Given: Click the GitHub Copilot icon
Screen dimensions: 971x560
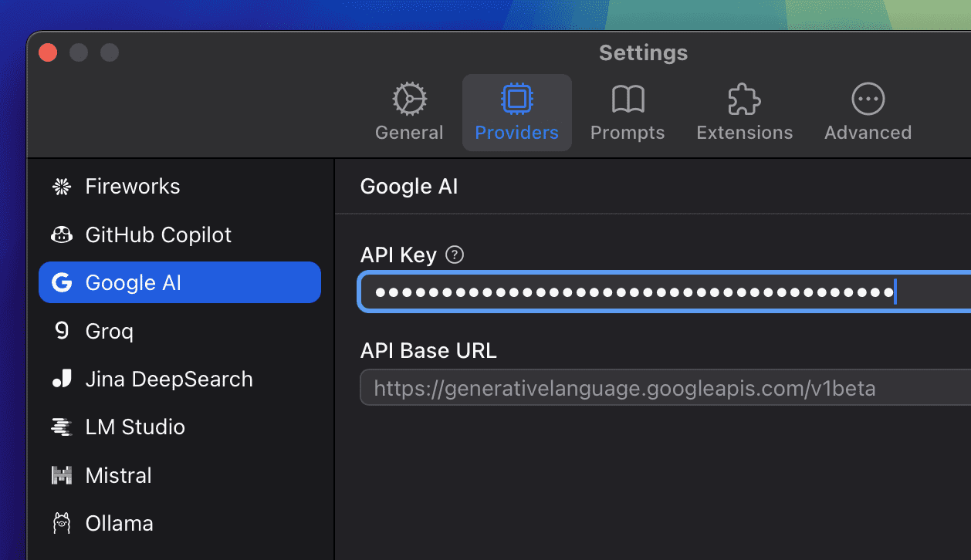Looking at the screenshot, I should (62, 234).
